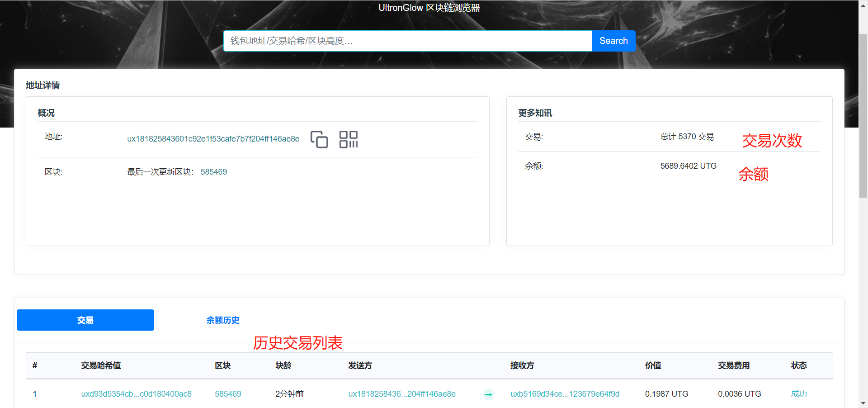Switch to the 余额历史 tab
Viewport: 868px width, 408px height.
(222, 320)
